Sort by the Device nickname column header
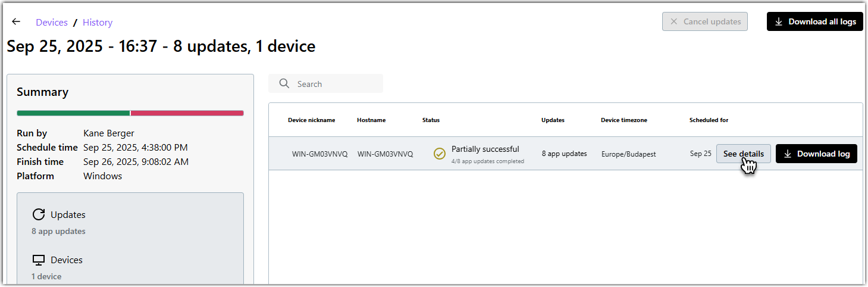 click(311, 120)
